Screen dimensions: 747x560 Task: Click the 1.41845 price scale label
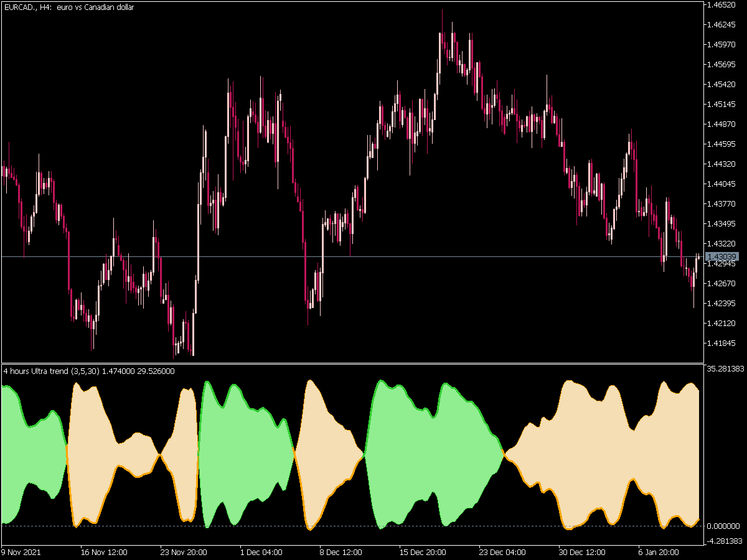722,343
